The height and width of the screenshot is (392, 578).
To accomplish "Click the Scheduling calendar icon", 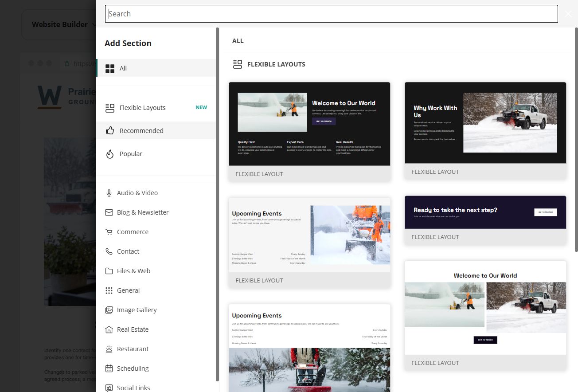I will (x=109, y=368).
